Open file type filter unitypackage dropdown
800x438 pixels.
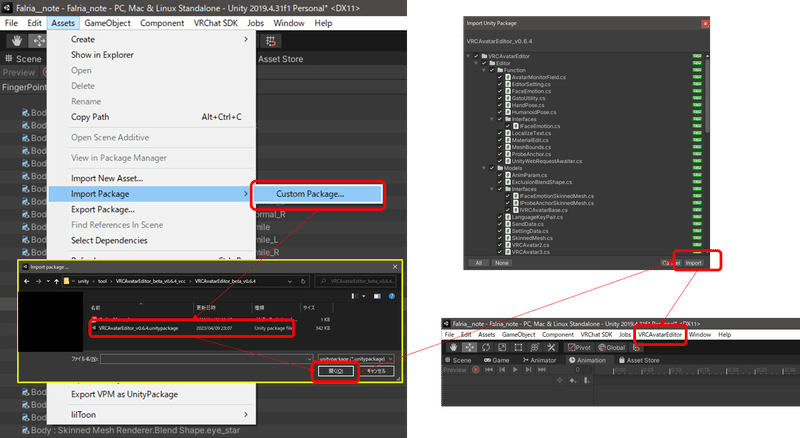click(356, 359)
